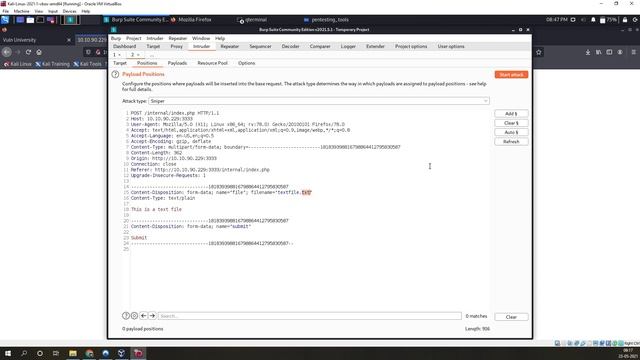Click Kali panel notification bell icon
Image resolution: width=640 pixels, height=360 pixels.
coord(593,20)
